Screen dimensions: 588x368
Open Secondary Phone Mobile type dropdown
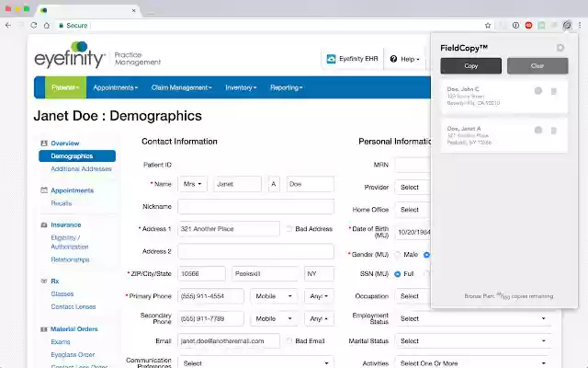pos(274,318)
